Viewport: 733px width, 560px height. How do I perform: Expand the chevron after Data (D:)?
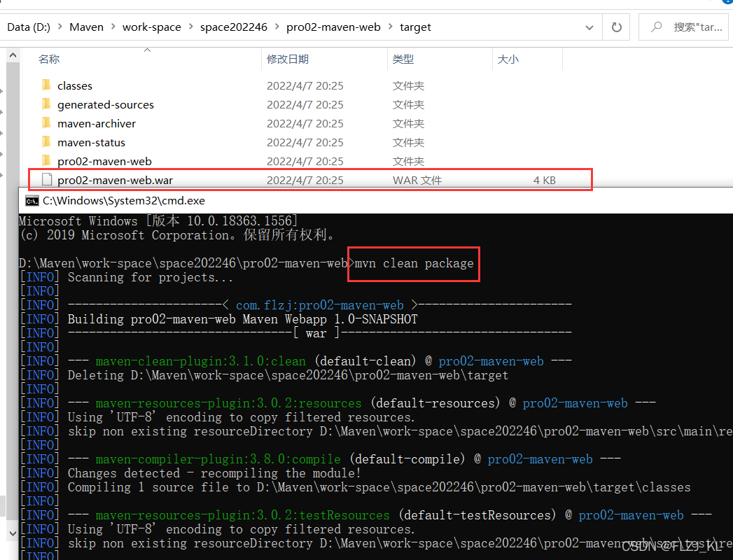click(x=60, y=27)
